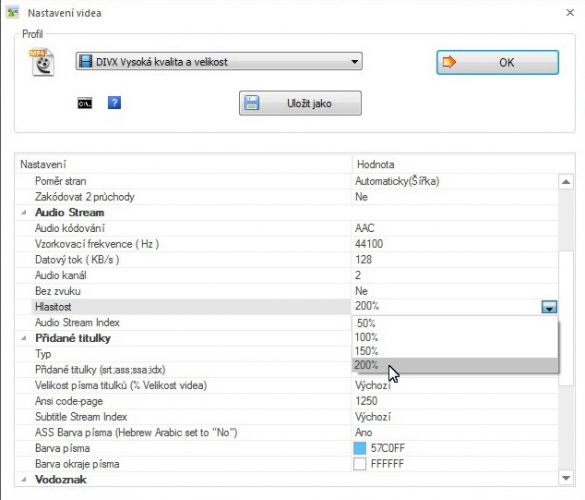Click the floppy disk icon on Uložit jako
This screenshot has height=500, width=585.
point(251,103)
